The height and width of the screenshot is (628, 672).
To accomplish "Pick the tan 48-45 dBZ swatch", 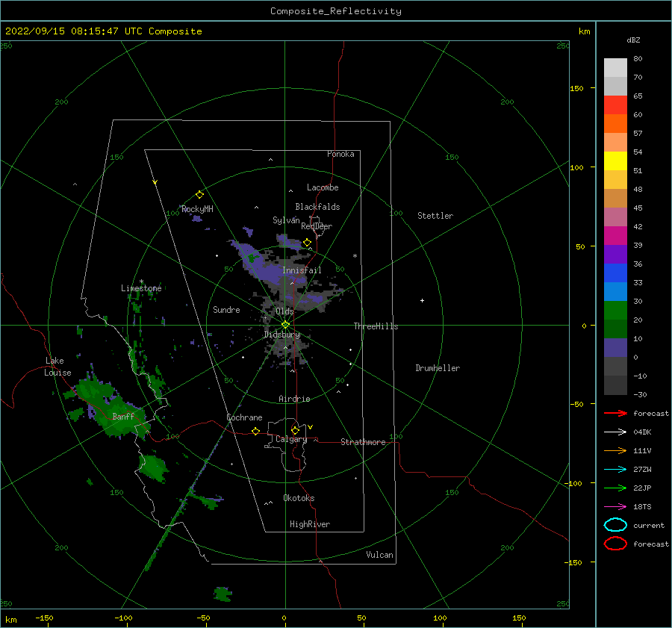I will [x=615, y=198].
